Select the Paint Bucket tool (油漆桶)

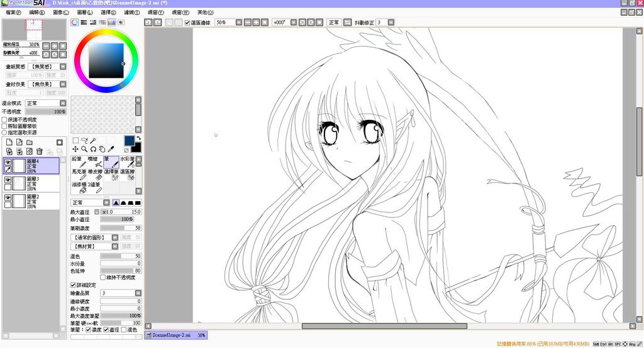click(79, 188)
